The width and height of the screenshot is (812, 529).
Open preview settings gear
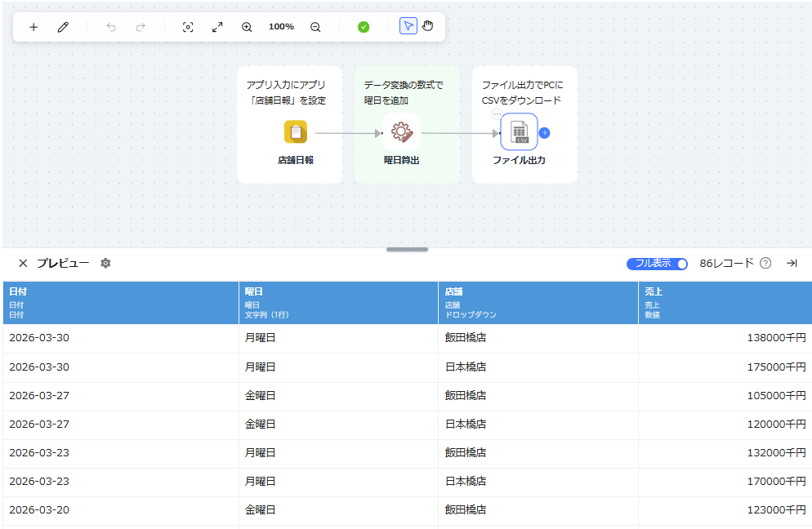coord(105,264)
